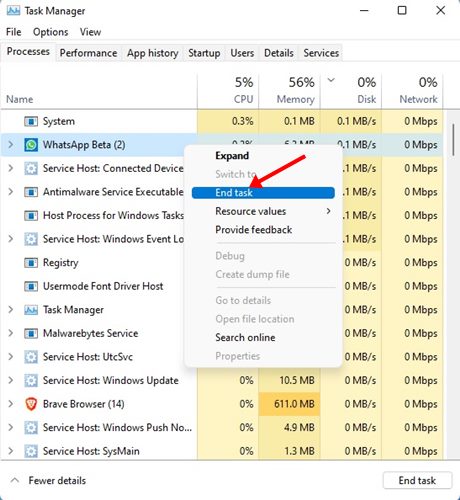Switch to the App history tab
Viewport: 460px width, 500px height.
153,53
